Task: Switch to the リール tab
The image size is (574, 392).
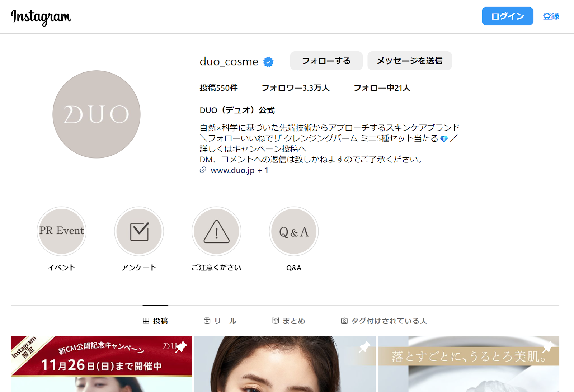Action: tap(220, 321)
